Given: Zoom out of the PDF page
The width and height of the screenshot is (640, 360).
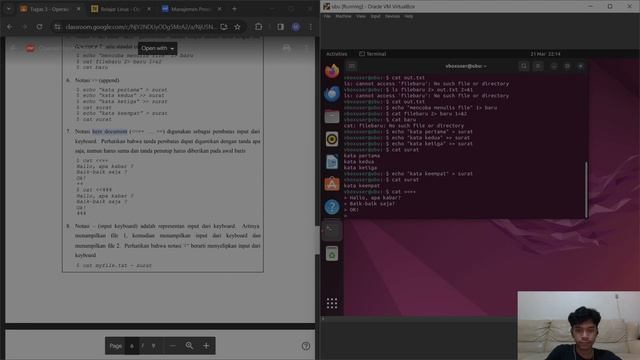Looking at the screenshot, I should 173,346.
